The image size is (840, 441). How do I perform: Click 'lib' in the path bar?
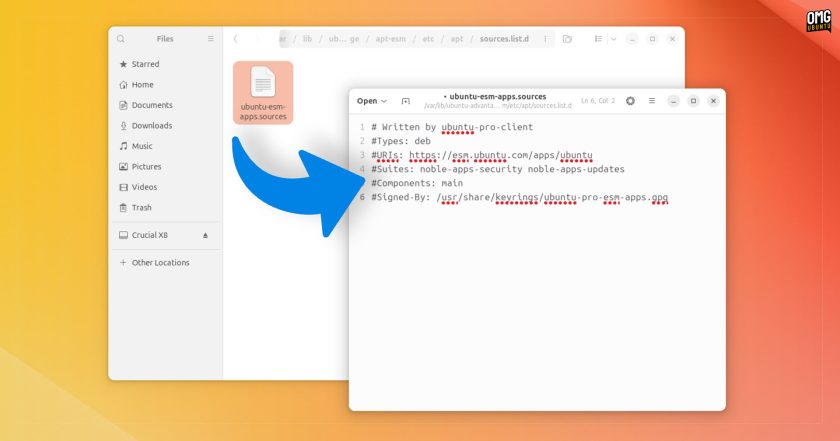click(x=307, y=39)
